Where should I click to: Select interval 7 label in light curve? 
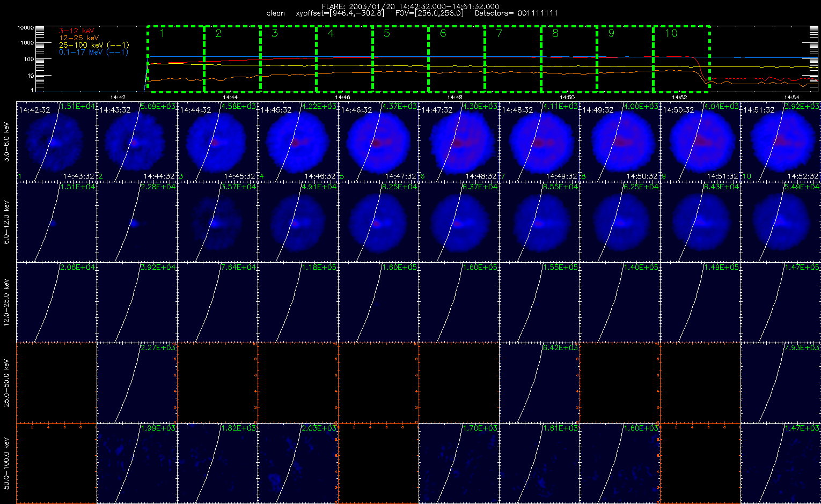[x=499, y=33]
